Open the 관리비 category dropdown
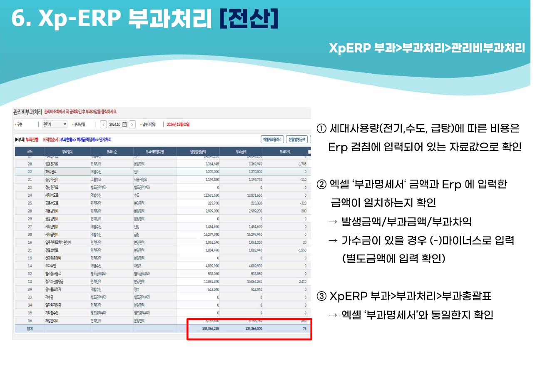Screen dimensions: 545x392 click(54, 124)
